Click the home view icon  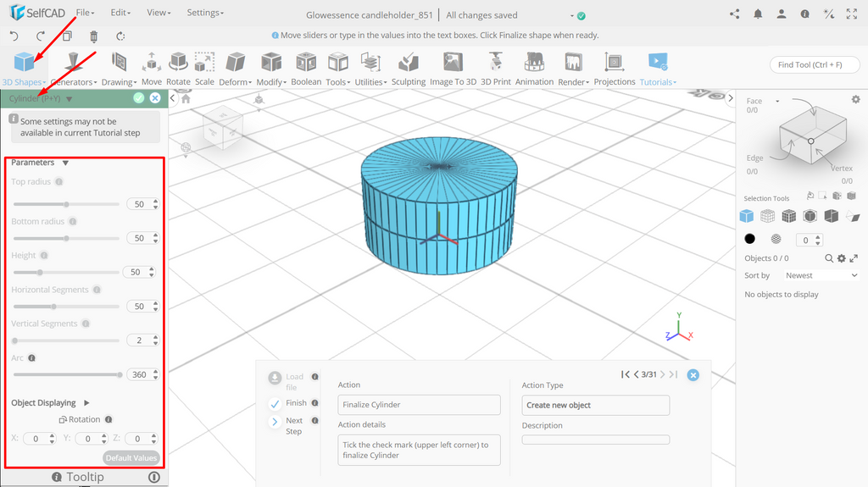point(186,99)
